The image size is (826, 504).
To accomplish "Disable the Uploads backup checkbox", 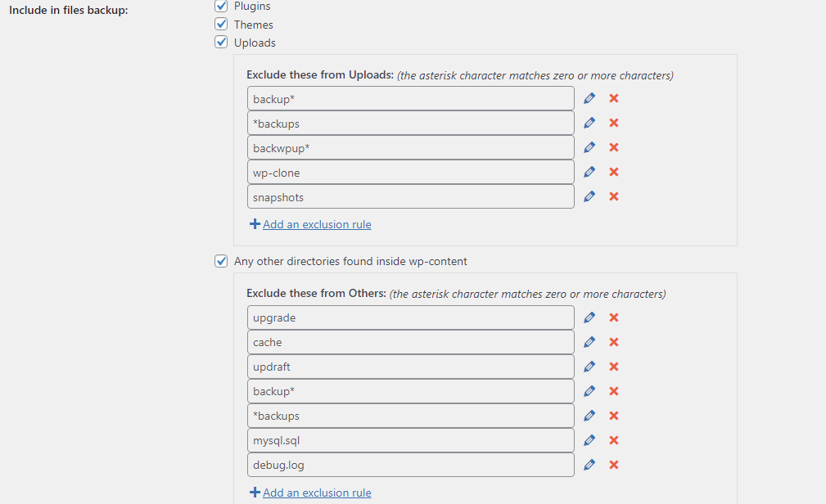I will pos(221,43).
